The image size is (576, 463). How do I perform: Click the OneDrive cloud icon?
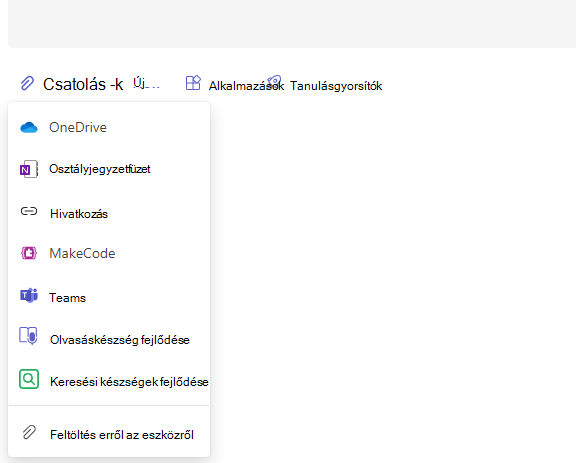[29, 128]
